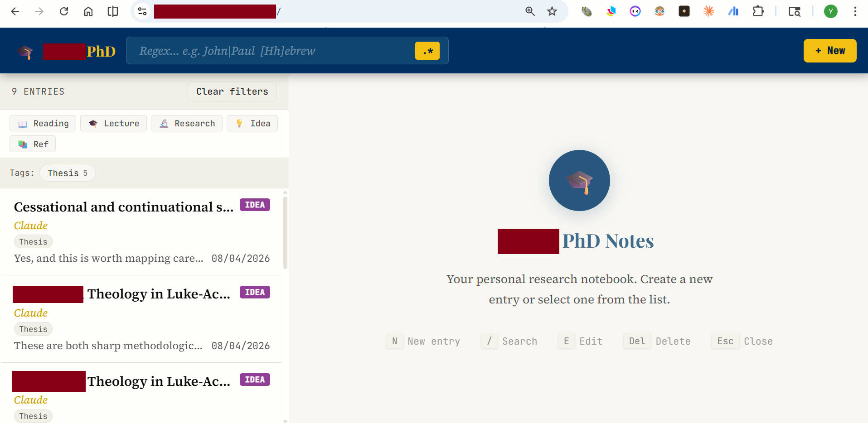Reload the page with refresh icon
This screenshot has height=423, width=868.
64,11
